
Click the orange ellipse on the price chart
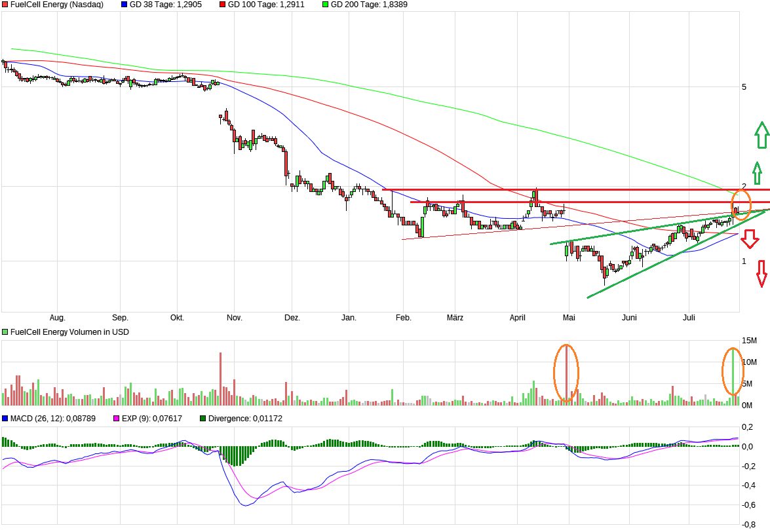coord(741,204)
